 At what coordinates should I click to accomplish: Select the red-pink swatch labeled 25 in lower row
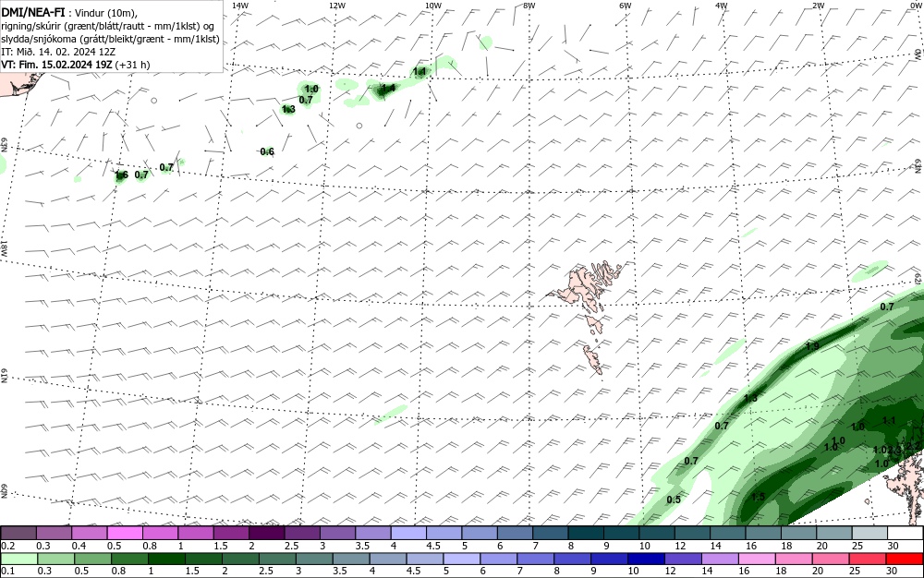868,559
